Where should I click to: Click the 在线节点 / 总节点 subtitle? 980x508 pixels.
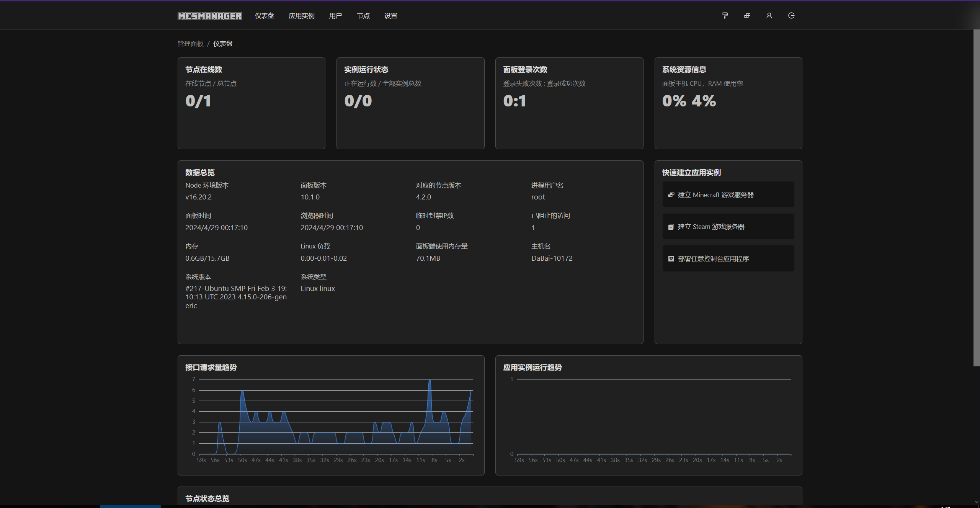(x=211, y=83)
